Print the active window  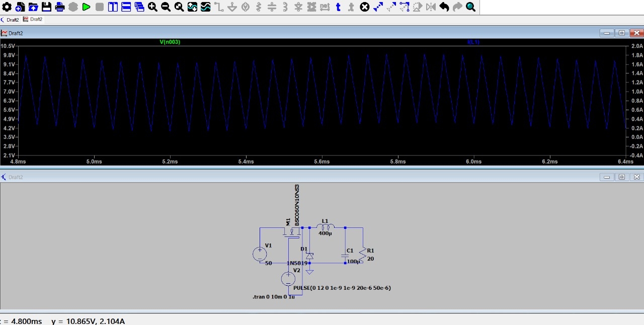[60, 7]
